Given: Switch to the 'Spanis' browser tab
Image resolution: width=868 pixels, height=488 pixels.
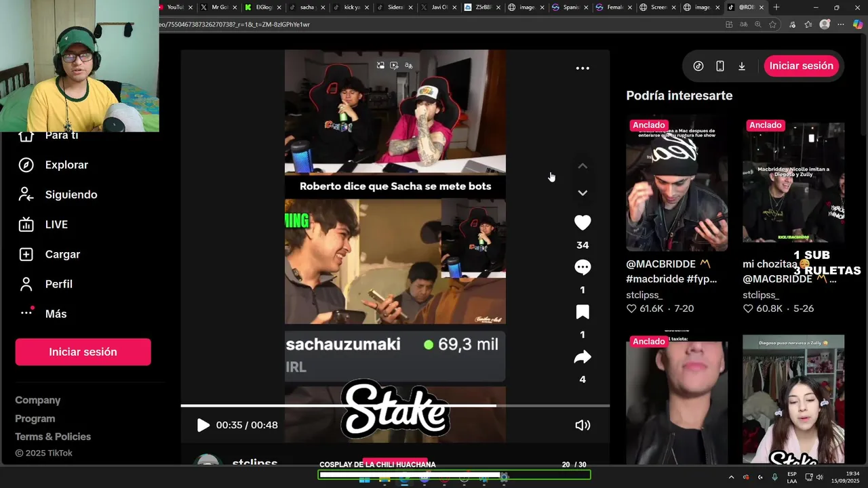Looking at the screenshot, I should 571,7.
